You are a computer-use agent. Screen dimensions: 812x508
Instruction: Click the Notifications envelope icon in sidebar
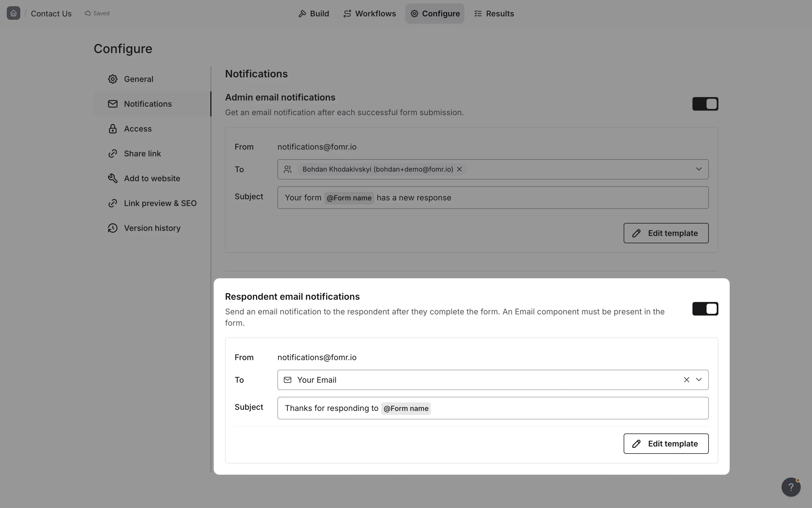pyautogui.click(x=113, y=104)
